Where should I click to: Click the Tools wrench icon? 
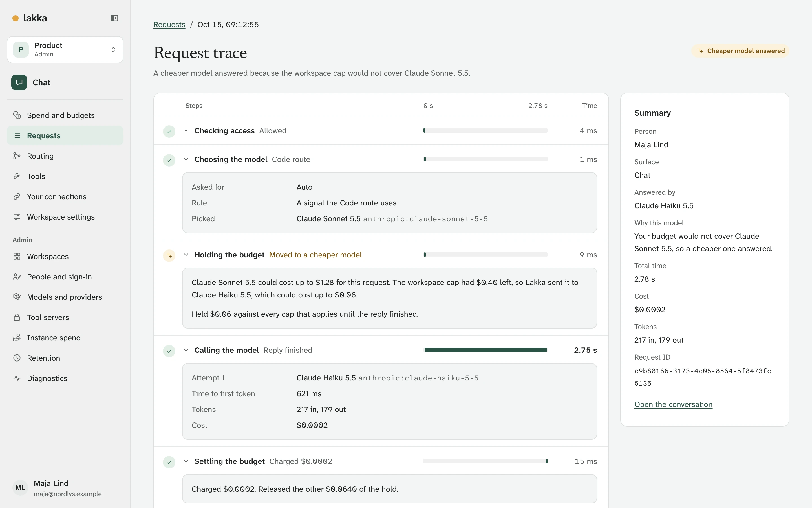coord(17,176)
